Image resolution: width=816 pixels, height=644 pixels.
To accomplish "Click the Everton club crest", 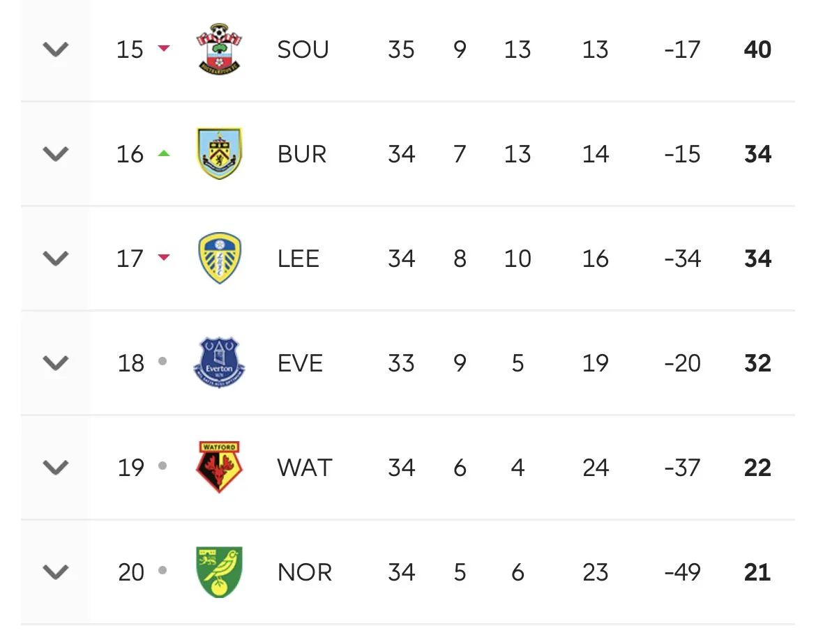I will point(219,362).
